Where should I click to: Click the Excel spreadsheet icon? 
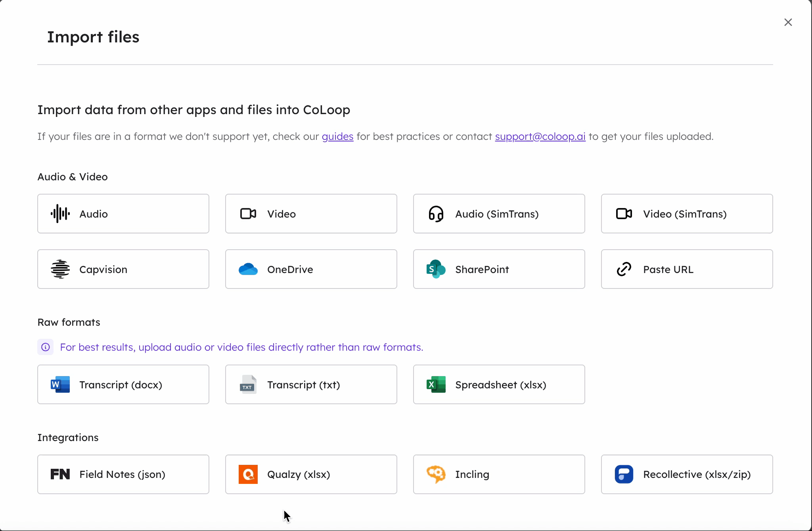[x=436, y=384]
